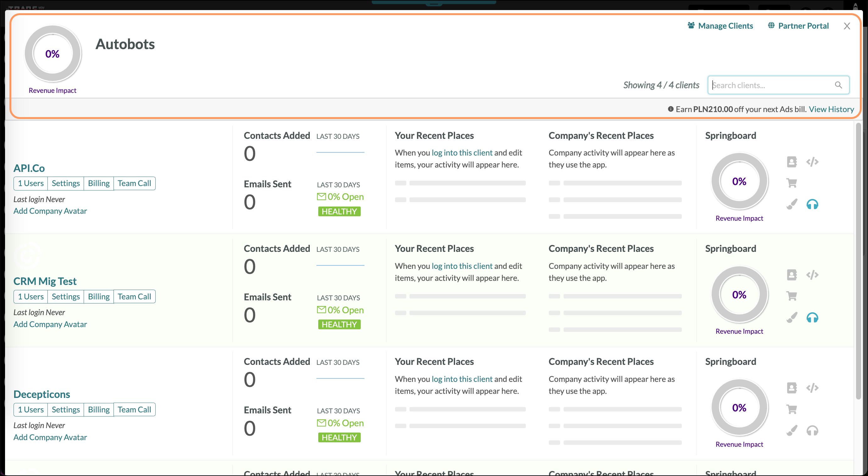Click the HEALTHY badge in Decepticons row
Image resolution: width=868 pixels, height=476 pixels.
[339, 438]
